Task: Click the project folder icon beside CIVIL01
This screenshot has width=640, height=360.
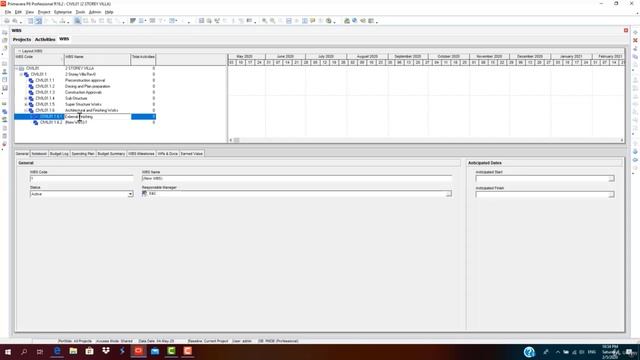Action: tap(22, 68)
